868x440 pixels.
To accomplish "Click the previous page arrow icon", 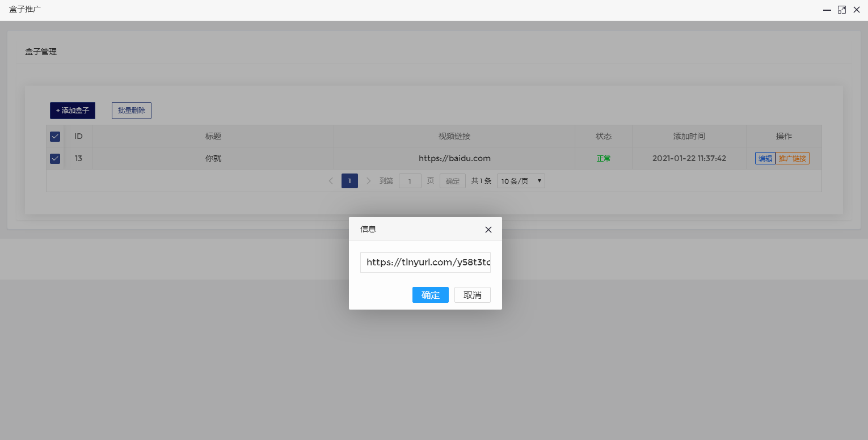I will pos(331,180).
